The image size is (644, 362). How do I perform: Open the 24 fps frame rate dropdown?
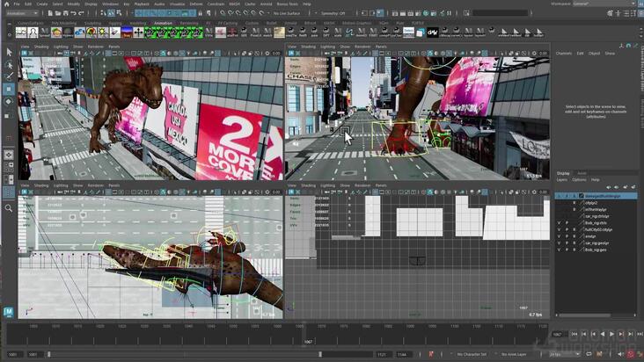click(x=565, y=354)
